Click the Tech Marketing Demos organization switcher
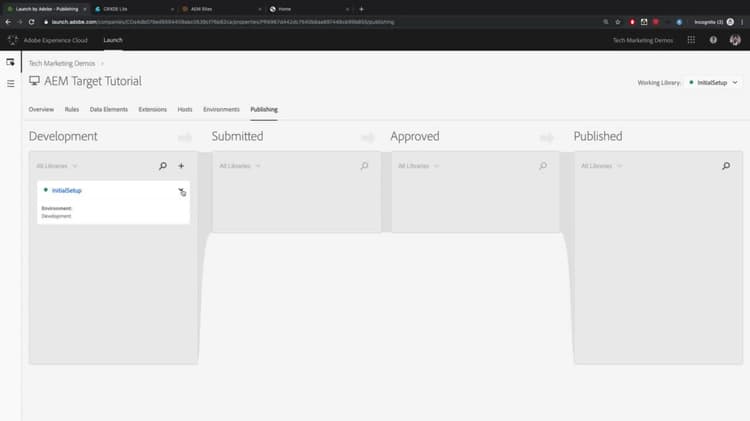 tap(643, 40)
